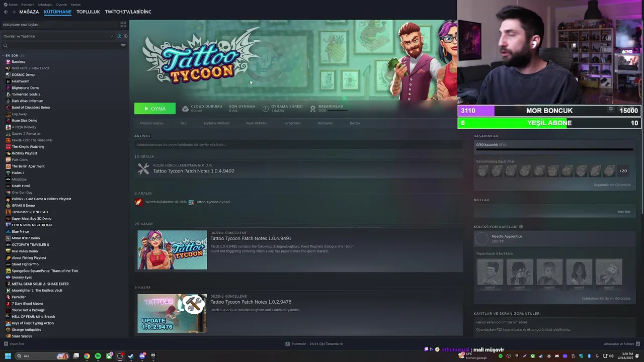Click the Street Fighter 6 list icon

coord(8,264)
